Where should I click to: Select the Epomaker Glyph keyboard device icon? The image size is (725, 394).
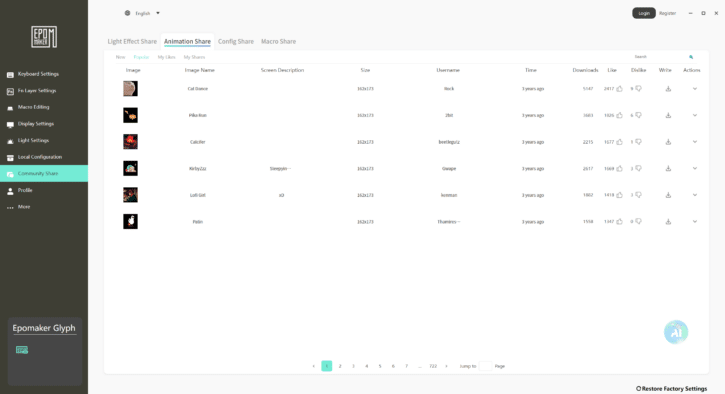pyautogui.click(x=22, y=350)
